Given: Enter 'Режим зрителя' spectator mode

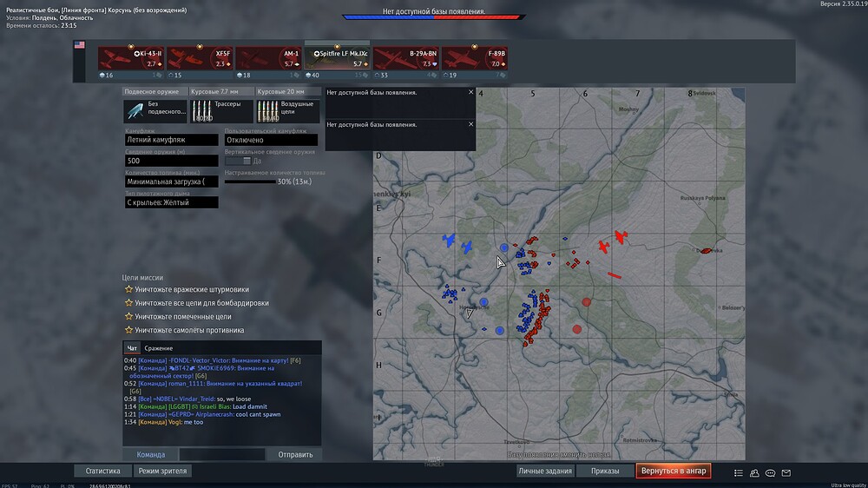Looking at the screenshot, I should pos(162,471).
